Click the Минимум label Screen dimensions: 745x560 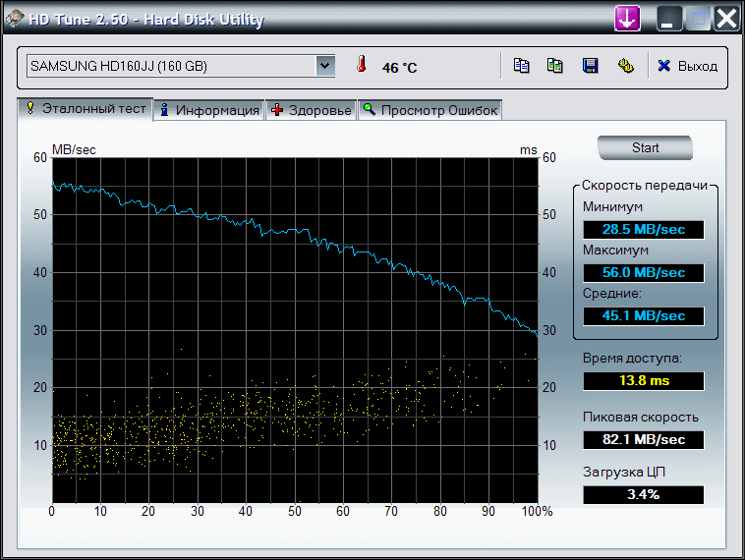pyautogui.click(x=612, y=207)
